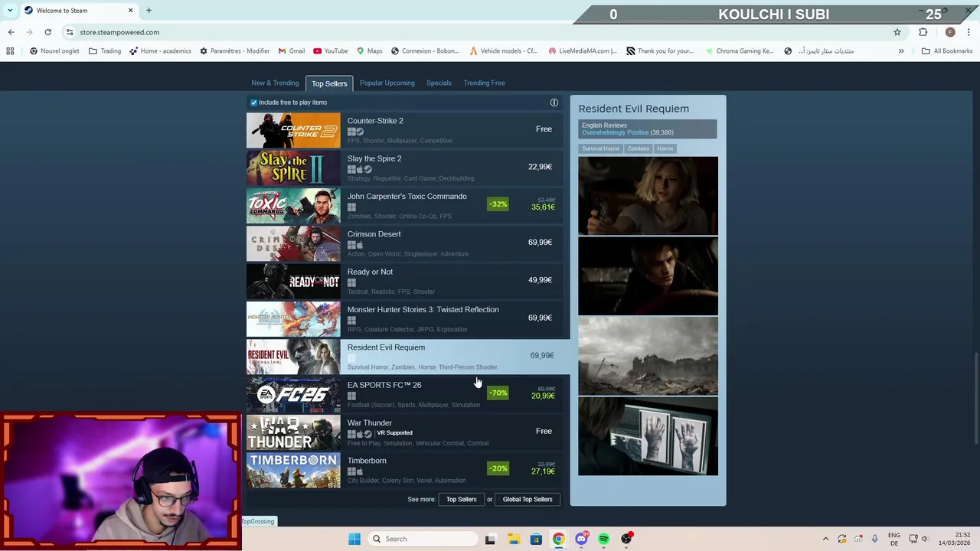Click the 69,99€ price of Crimson Desert
This screenshot has height=551, width=980.
540,243
